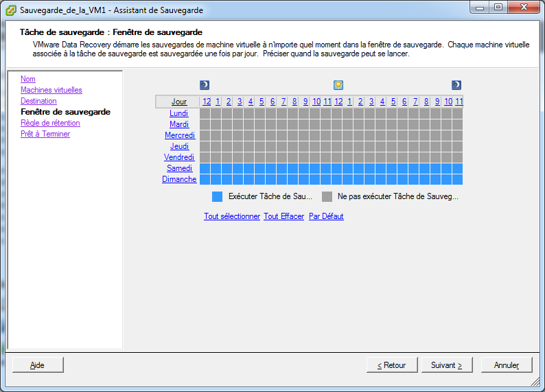The height and width of the screenshot is (392, 545).
Task: Click the first 12 (midnight) hour header
Action: [x=207, y=102]
